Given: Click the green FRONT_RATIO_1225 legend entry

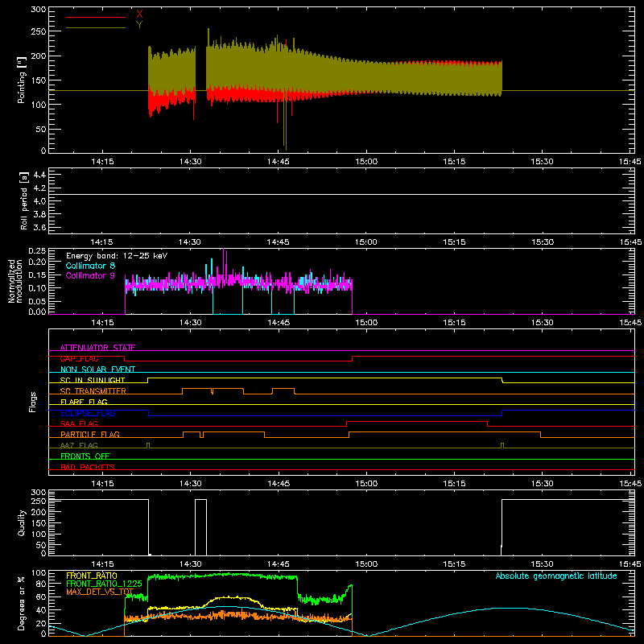Looking at the screenshot, I should (104, 584).
